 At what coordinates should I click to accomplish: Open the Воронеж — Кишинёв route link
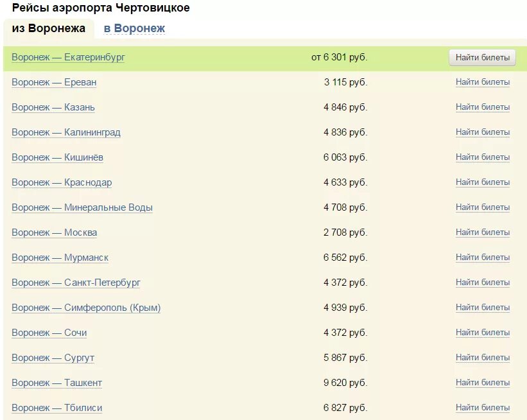point(58,157)
